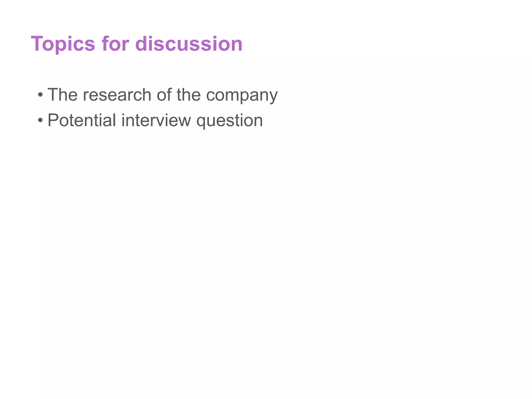The image size is (532, 399).
Task: Click the word 'research' in first bullet
Action: coord(117,95)
